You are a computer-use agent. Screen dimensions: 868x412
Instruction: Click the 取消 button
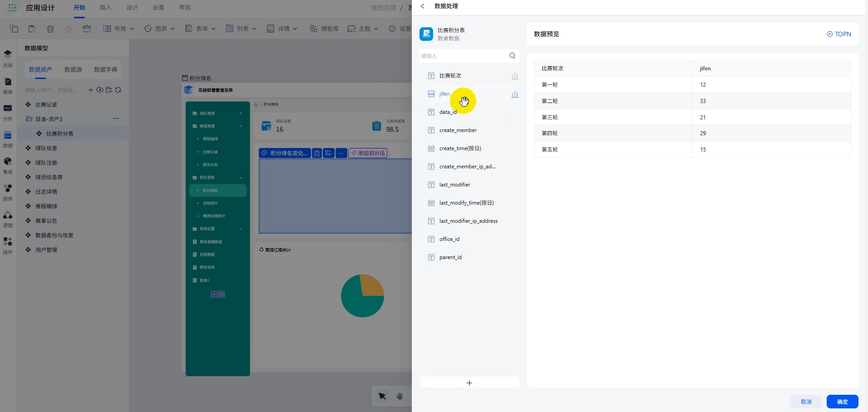(x=806, y=402)
